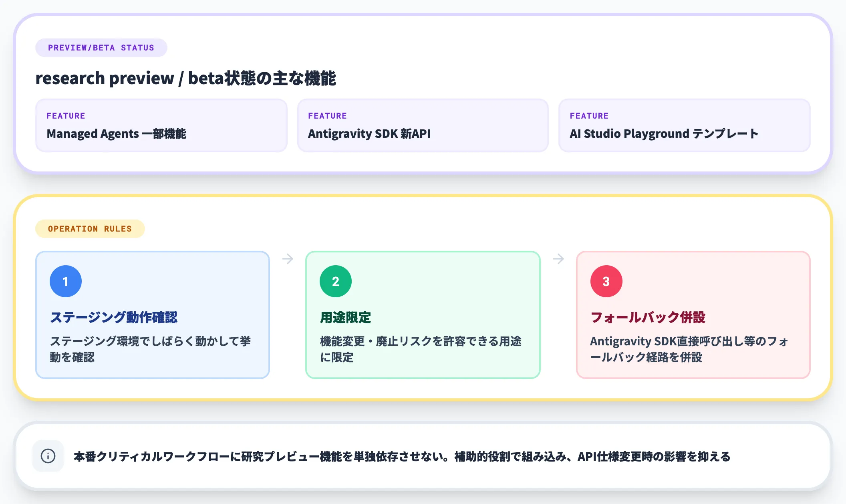Click the 本番クリティカルワークフロー note text
Screen dimensions: 846x504
(402, 456)
